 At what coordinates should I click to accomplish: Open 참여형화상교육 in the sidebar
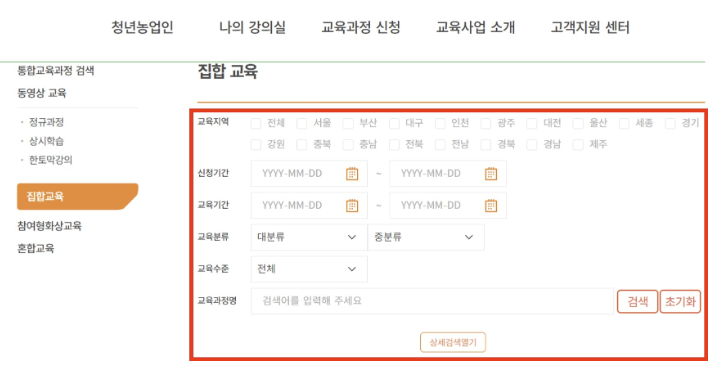coord(49,226)
